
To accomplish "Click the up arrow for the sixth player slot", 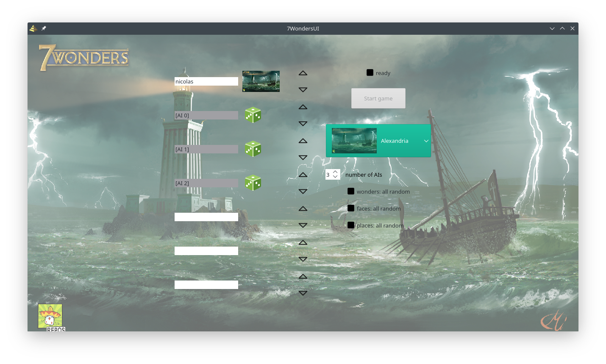I will pyautogui.click(x=303, y=242).
